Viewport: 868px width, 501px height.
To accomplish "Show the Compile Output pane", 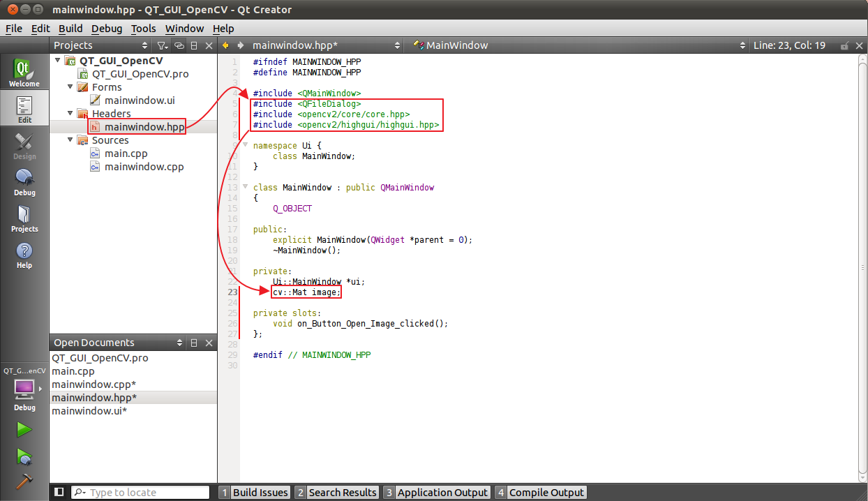I will point(546,492).
